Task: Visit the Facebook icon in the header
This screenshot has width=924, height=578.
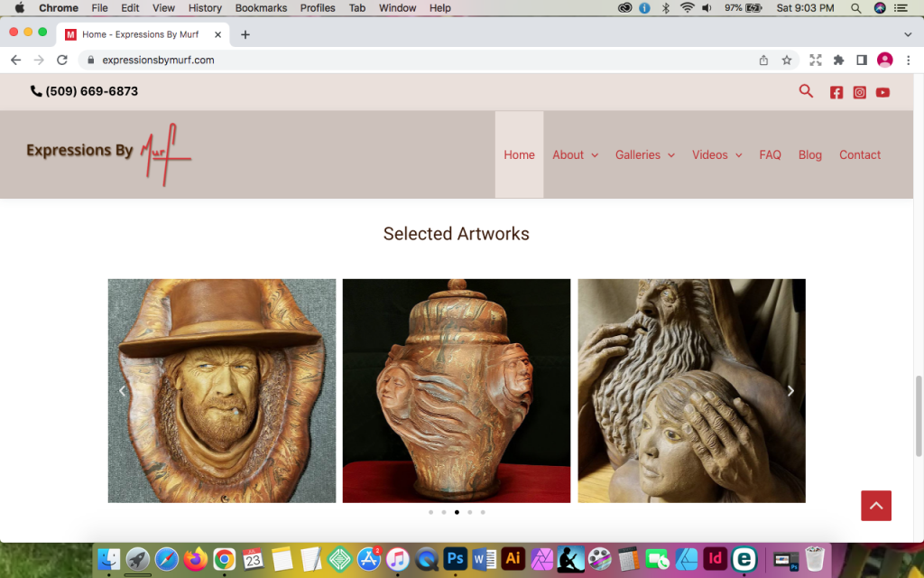Action: click(836, 91)
